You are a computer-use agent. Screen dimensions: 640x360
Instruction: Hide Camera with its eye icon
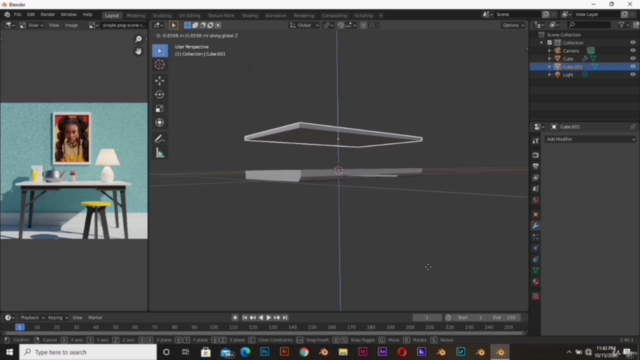pos(633,51)
